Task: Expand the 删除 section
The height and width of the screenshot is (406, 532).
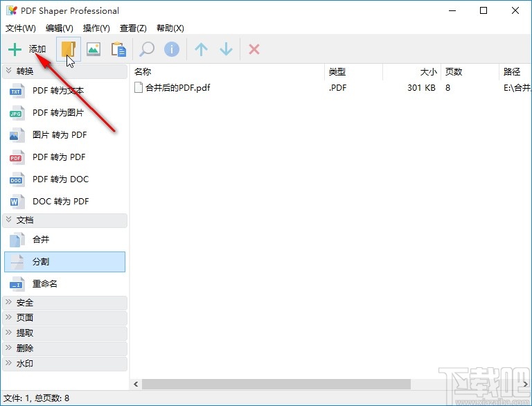Action: pyautogui.click(x=9, y=348)
